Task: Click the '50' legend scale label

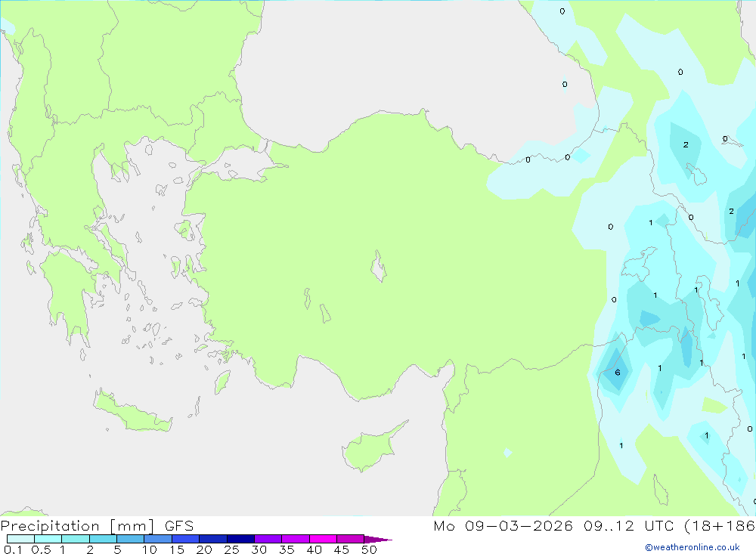Action: click(x=369, y=549)
